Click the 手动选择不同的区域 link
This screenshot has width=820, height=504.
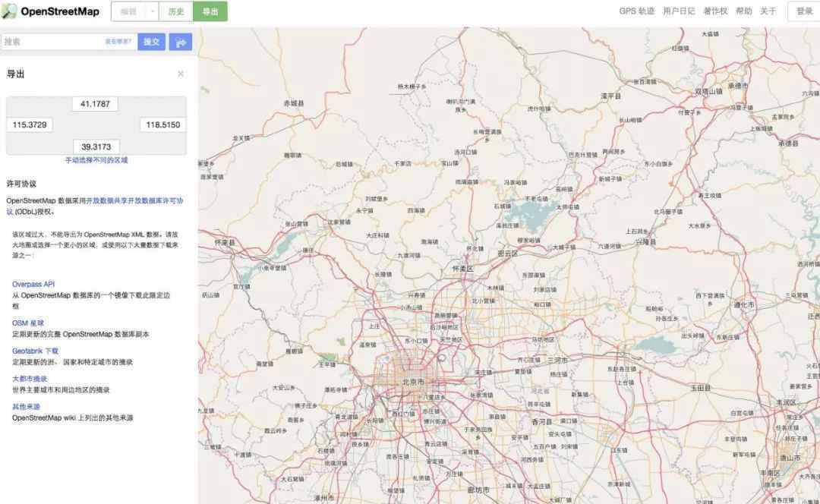(x=96, y=160)
